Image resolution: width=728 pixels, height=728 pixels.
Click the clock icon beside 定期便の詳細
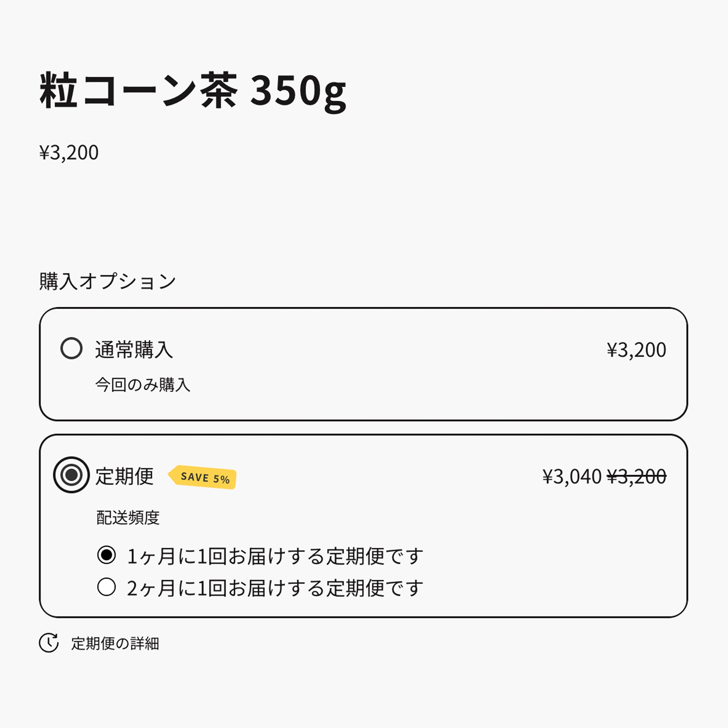(x=49, y=643)
